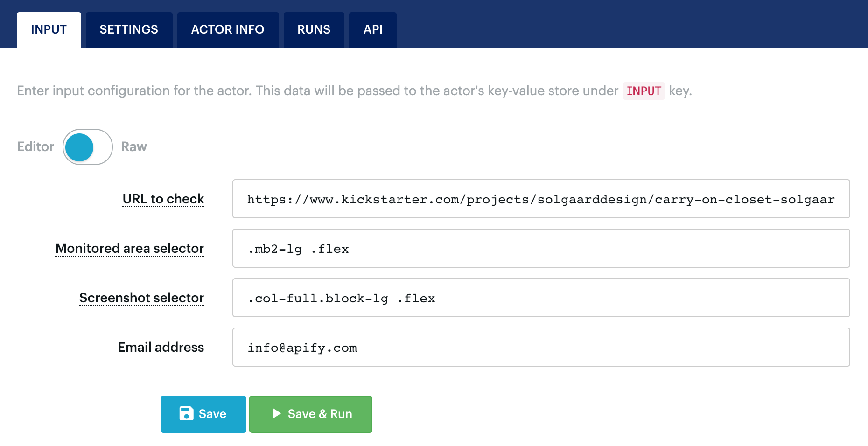Click into the Screenshot selector field

(x=541, y=298)
